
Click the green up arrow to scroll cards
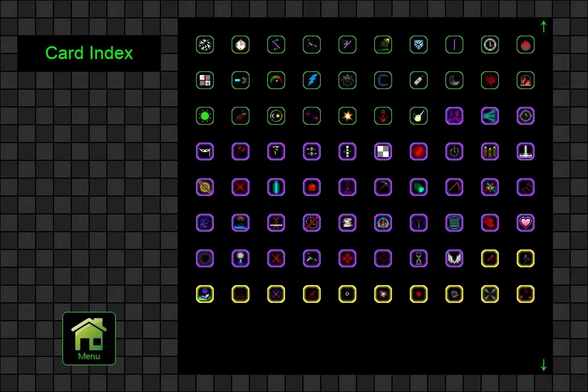(543, 26)
